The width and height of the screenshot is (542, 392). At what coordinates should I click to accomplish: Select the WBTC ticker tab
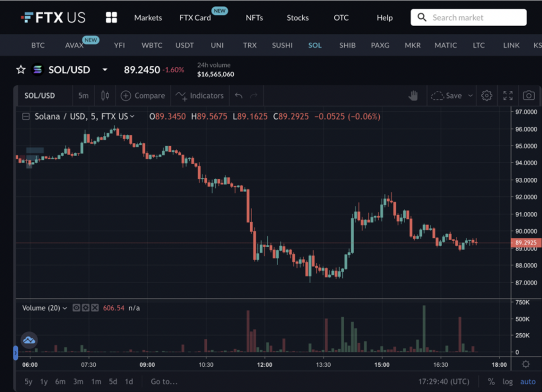(x=152, y=46)
